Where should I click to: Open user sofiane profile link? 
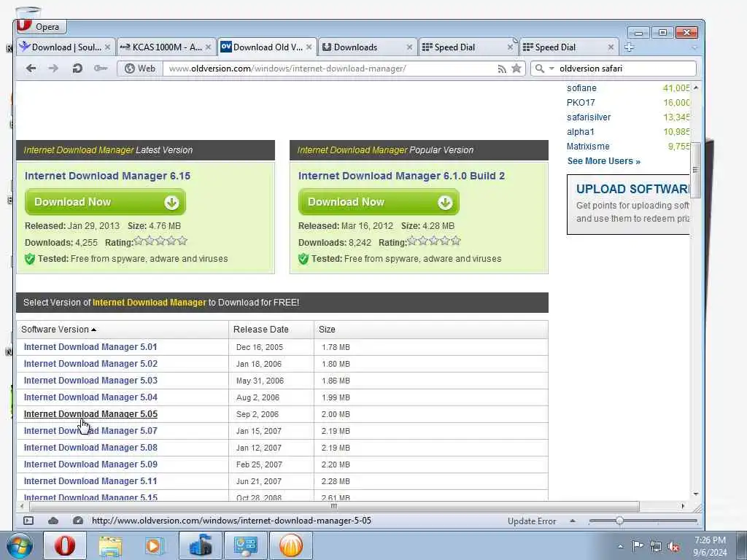tap(581, 88)
